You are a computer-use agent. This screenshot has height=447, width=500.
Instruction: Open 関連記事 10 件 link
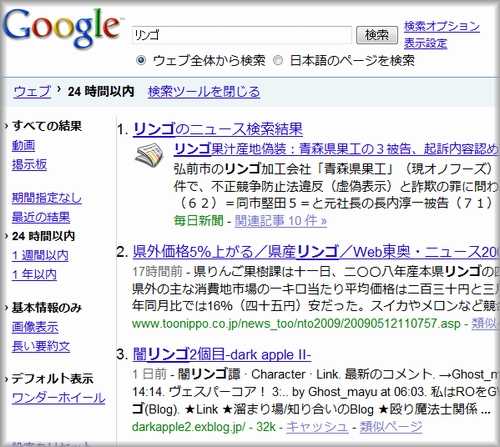(281, 221)
